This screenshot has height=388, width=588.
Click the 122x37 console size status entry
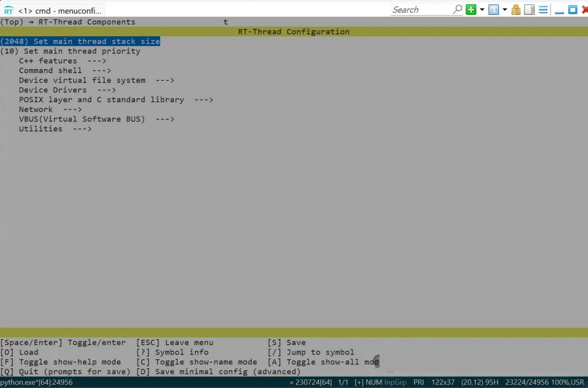coord(443,382)
